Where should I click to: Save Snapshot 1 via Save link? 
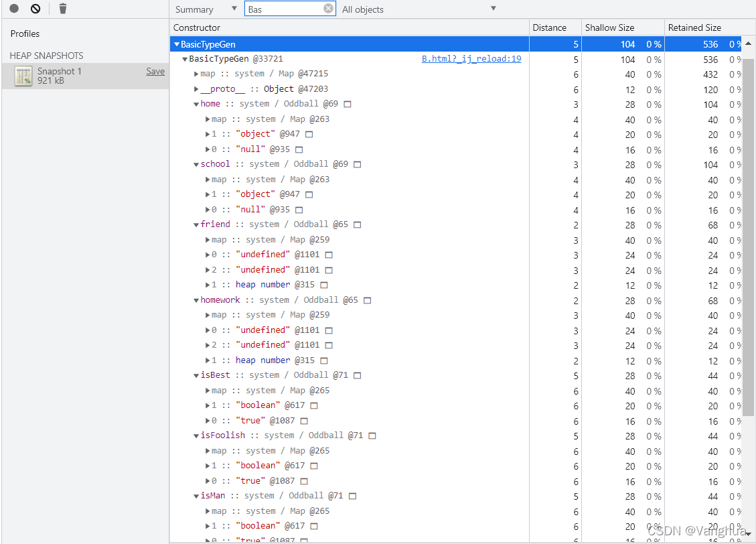pyautogui.click(x=155, y=71)
